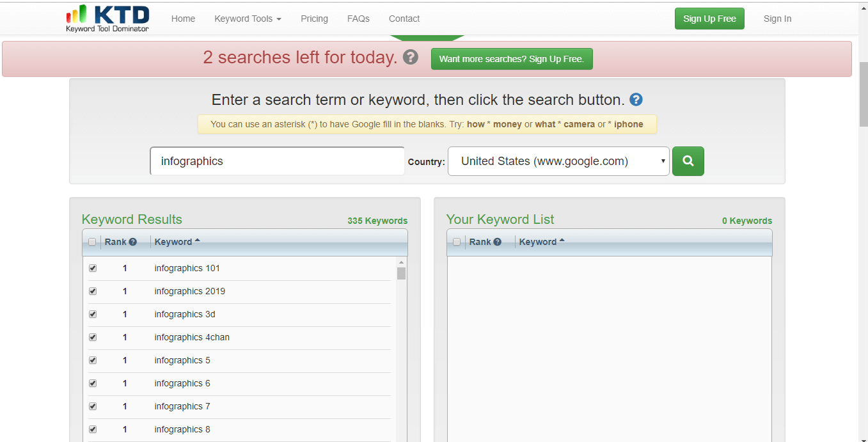Sort Keyword Results by Keyword column arrow

pyautogui.click(x=198, y=241)
